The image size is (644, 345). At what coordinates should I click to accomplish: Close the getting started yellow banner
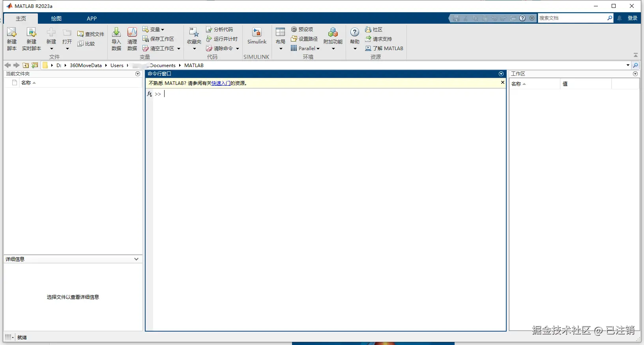tap(502, 82)
